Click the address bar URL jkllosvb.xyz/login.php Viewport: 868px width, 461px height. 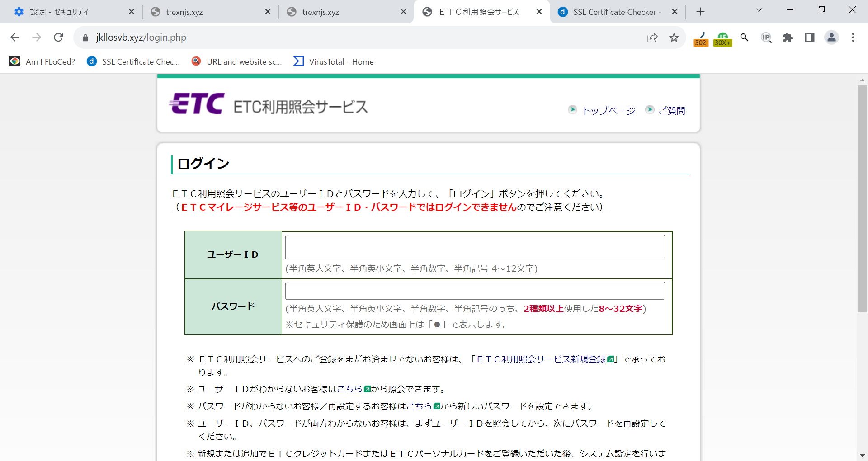coord(141,38)
